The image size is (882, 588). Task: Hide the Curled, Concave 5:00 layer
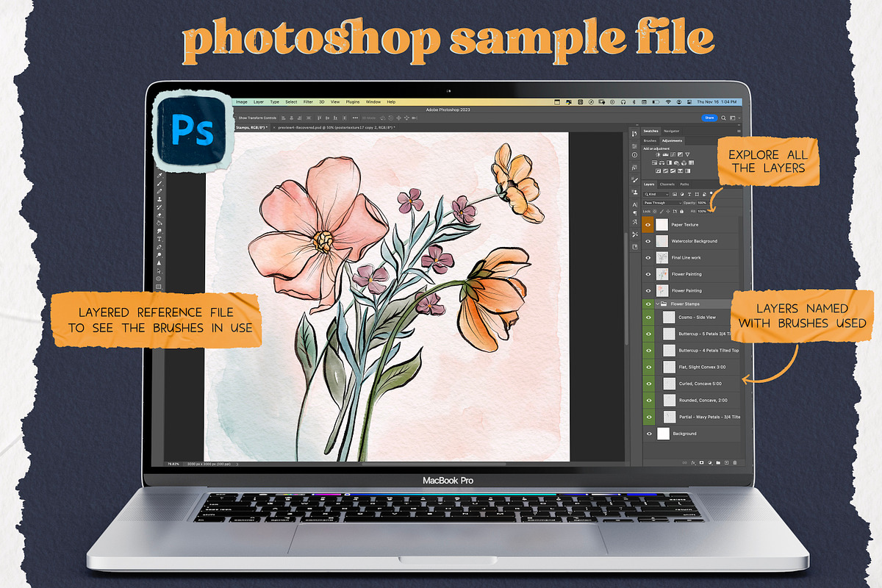click(648, 383)
